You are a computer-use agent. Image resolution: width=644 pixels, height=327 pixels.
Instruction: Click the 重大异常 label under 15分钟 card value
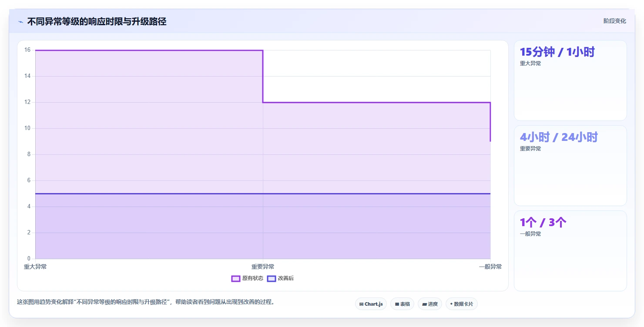[530, 63]
